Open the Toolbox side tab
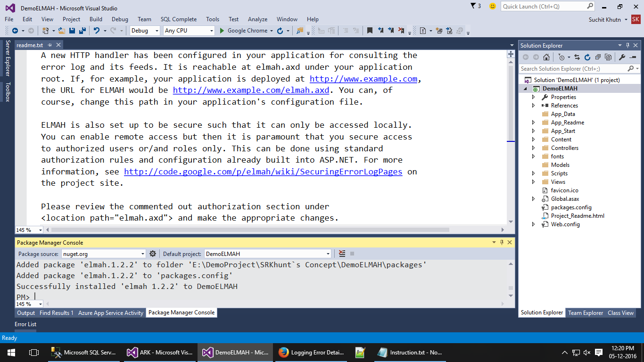Screen dimensions: 644x362 point(8,91)
